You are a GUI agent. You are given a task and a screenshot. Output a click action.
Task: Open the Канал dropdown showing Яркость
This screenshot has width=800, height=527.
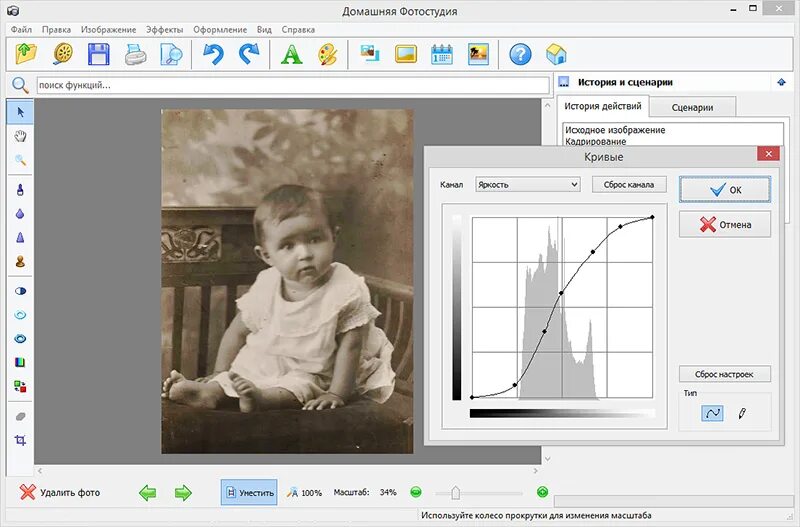coord(528,185)
